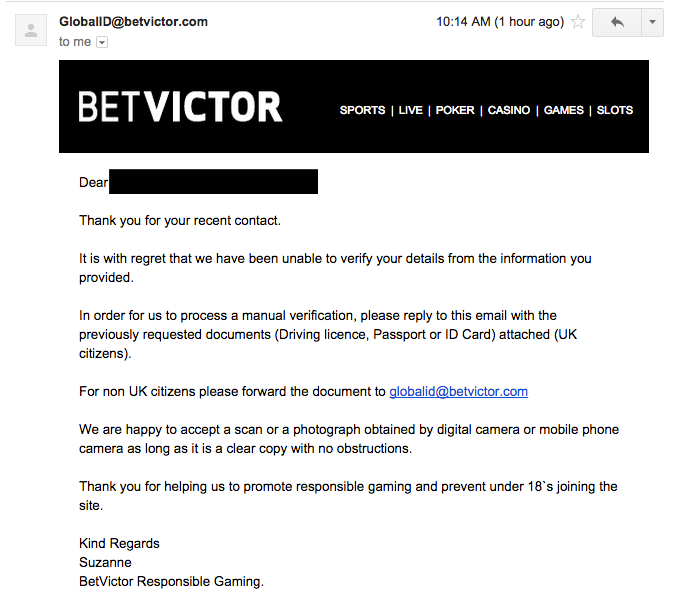Screen dimensions: 674x602
Task: Open more options dropdown beside reply
Action: pyautogui.click(x=652, y=22)
